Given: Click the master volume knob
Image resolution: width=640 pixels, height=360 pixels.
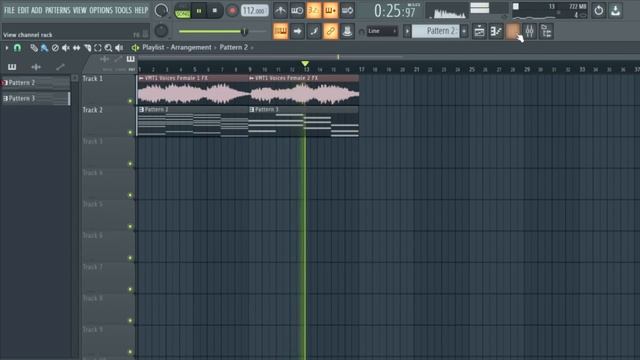Looking at the screenshot, I should (161, 11).
